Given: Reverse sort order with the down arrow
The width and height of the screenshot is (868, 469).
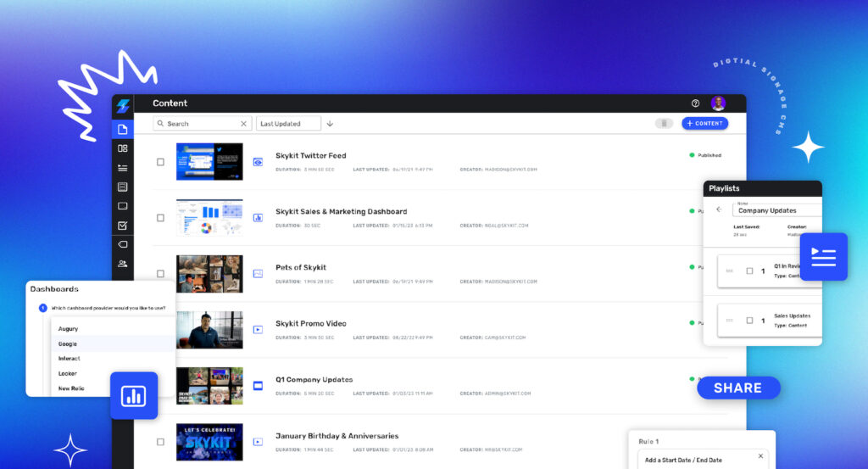Looking at the screenshot, I should (330, 124).
